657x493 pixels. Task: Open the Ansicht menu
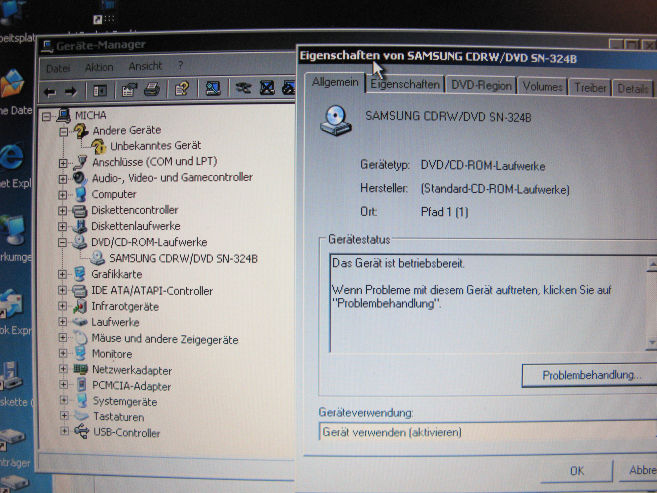coord(145,67)
